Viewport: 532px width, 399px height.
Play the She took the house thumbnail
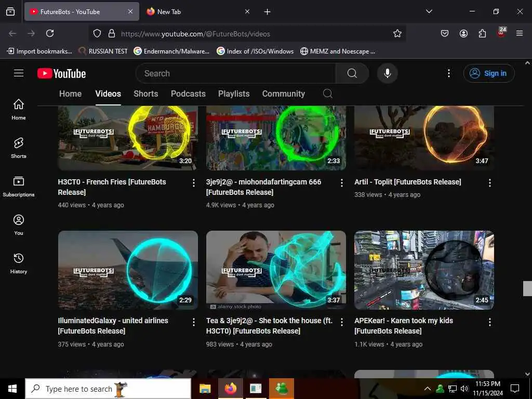click(276, 270)
